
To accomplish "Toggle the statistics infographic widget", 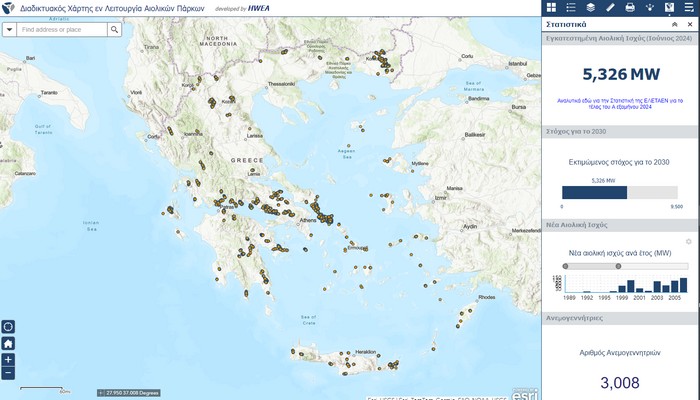I will click(669, 8).
